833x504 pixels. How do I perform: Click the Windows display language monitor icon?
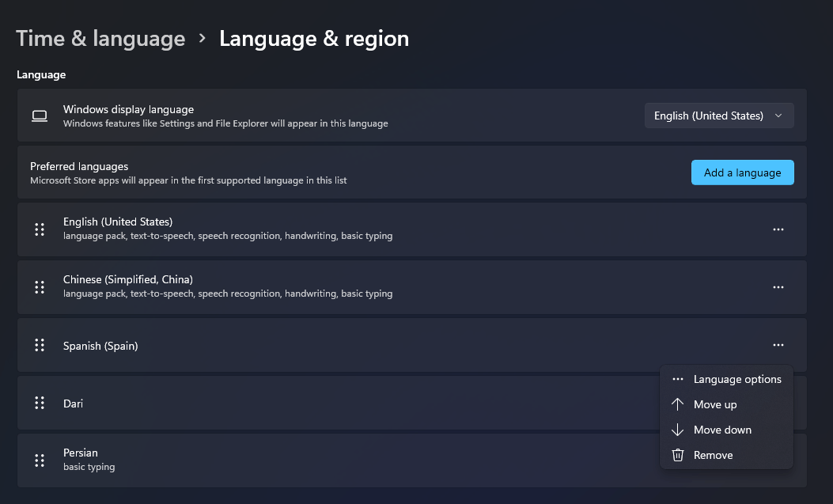(x=40, y=116)
